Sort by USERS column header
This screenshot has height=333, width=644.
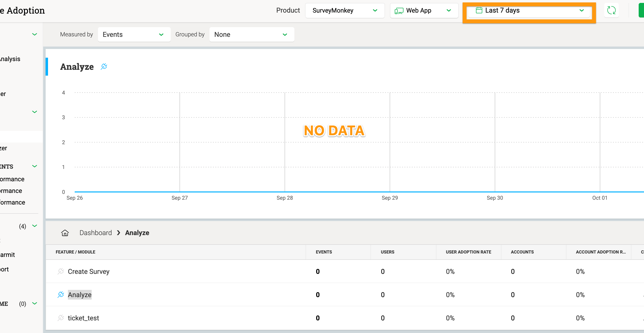[387, 252]
